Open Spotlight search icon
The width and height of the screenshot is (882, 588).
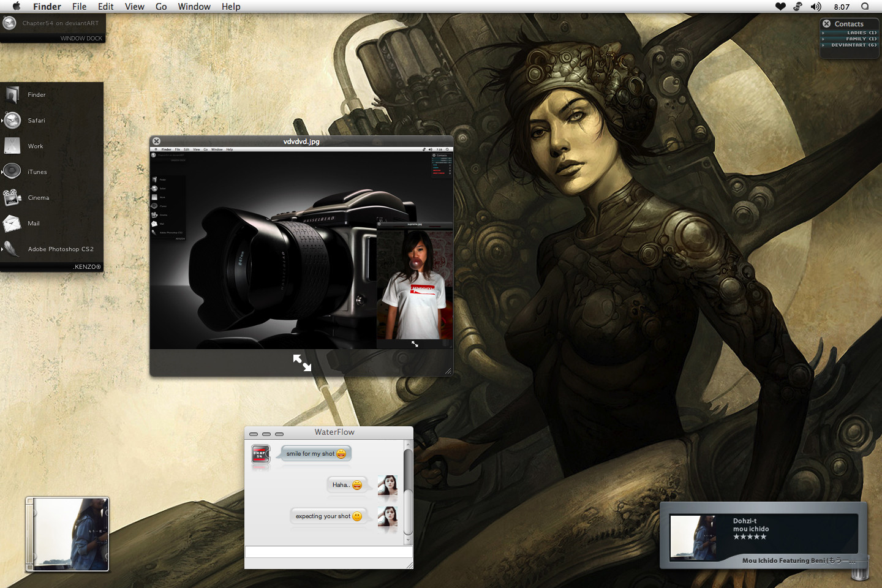865,6
